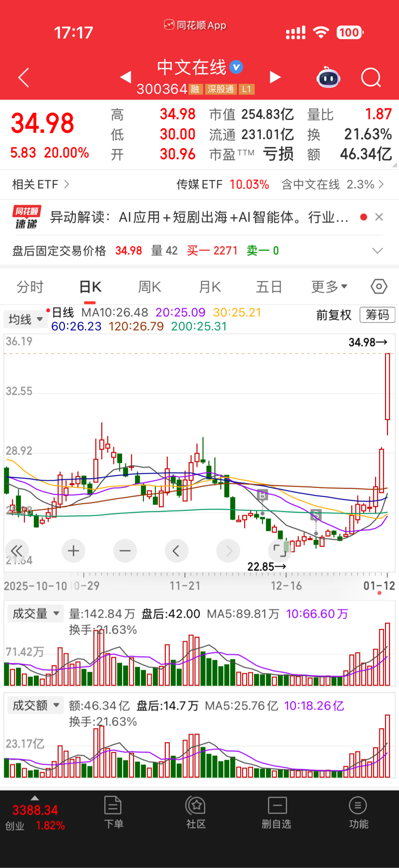Image resolution: width=399 pixels, height=868 pixels.
Task: Tap the blue verified badge beside 中文在线
Action: pyautogui.click(x=236, y=67)
